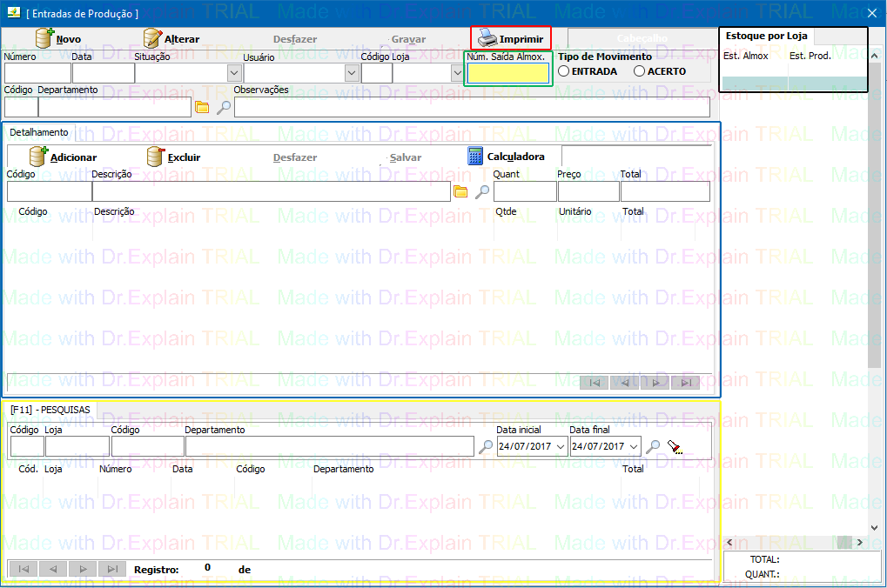Go to next record in Pesquisas navigator
Screen dimensions: 887x588
click(x=84, y=569)
